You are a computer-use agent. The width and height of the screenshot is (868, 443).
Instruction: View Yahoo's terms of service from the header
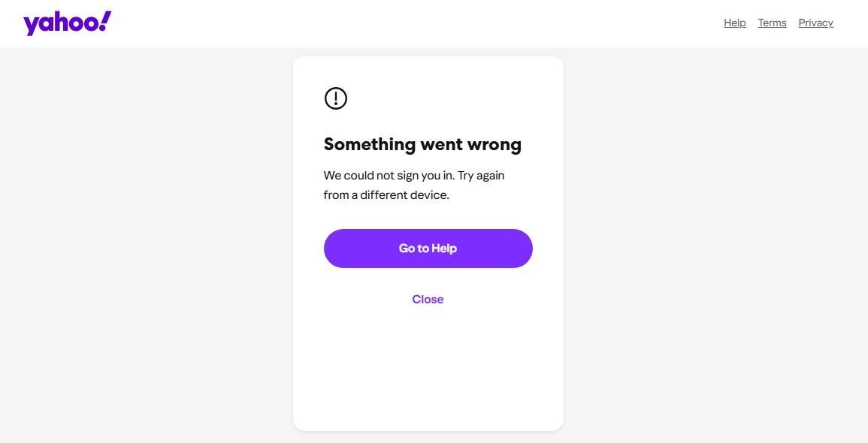[772, 23]
